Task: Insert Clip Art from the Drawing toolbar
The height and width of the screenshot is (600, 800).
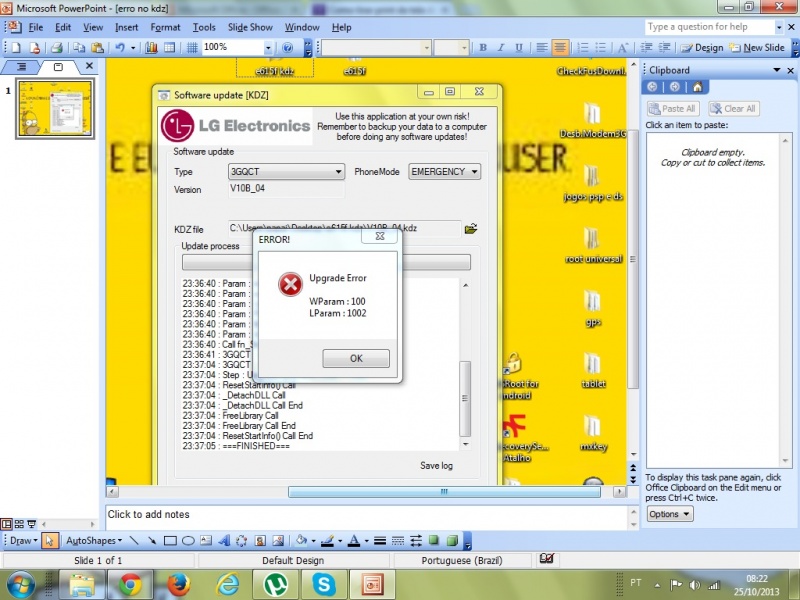Action: point(260,540)
